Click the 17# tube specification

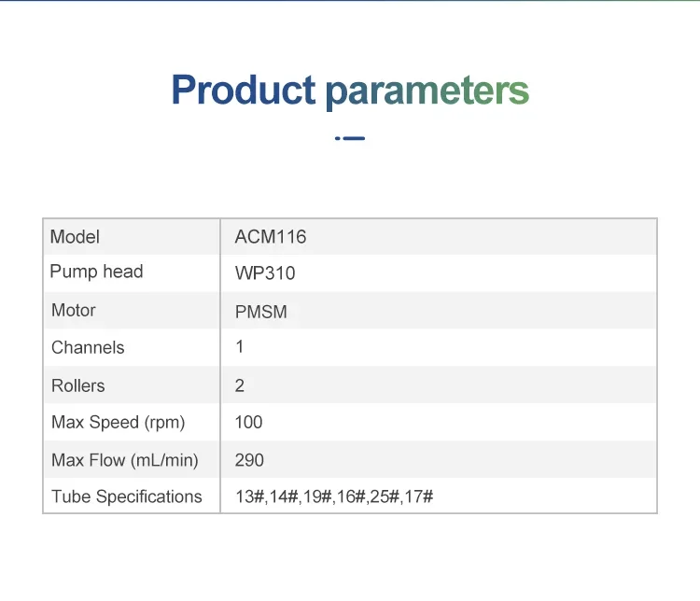point(419,496)
